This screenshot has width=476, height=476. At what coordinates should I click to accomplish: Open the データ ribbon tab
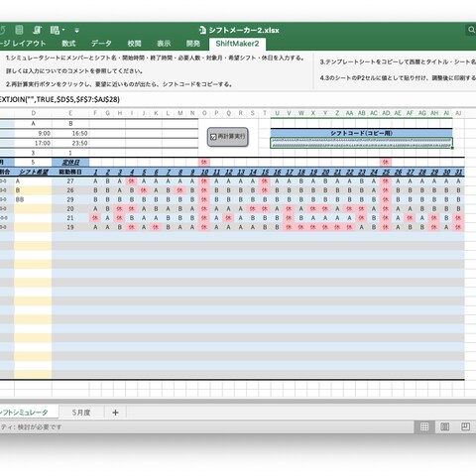pyautogui.click(x=101, y=44)
